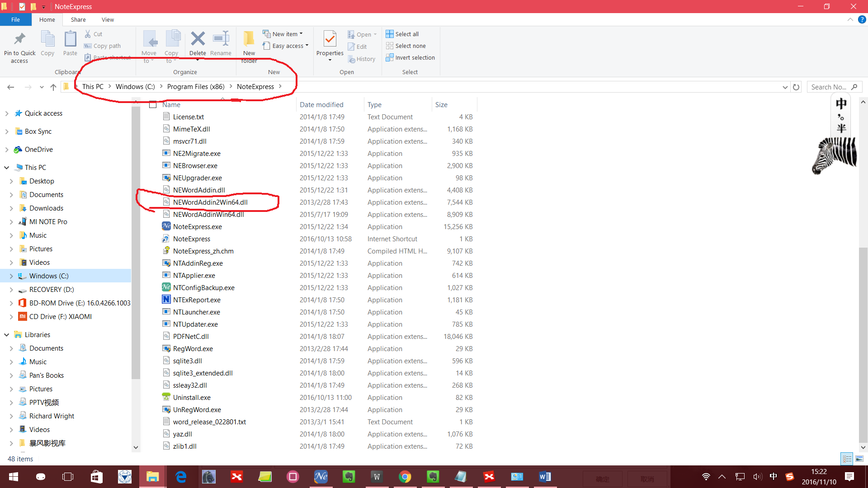Open recent locations dropdown arrow
868x488 pixels.
click(x=42, y=87)
